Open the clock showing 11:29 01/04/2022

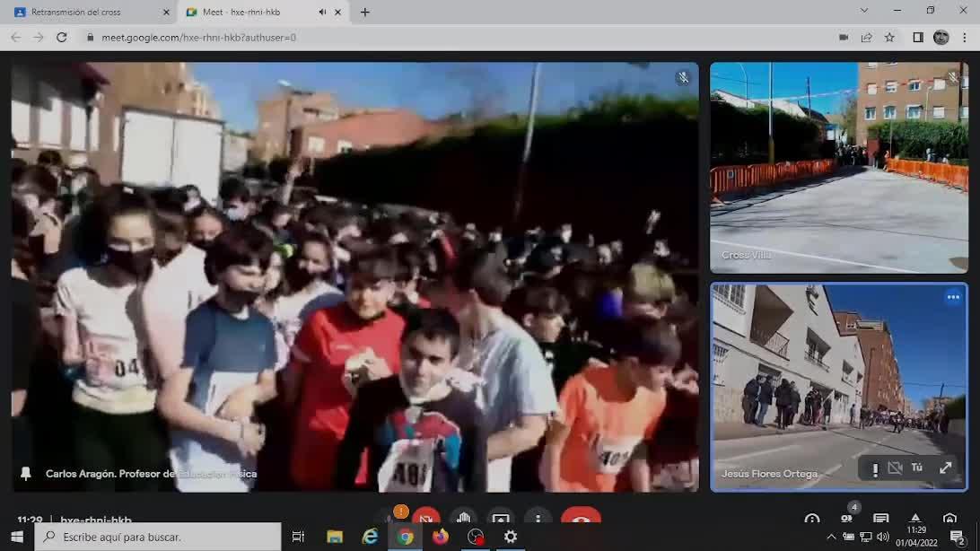coord(916,537)
